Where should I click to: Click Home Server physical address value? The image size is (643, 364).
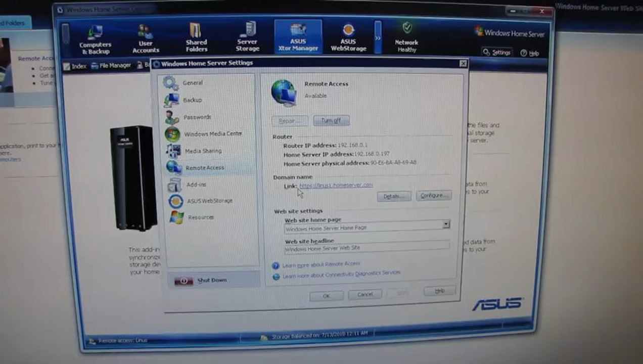click(x=393, y=163)
